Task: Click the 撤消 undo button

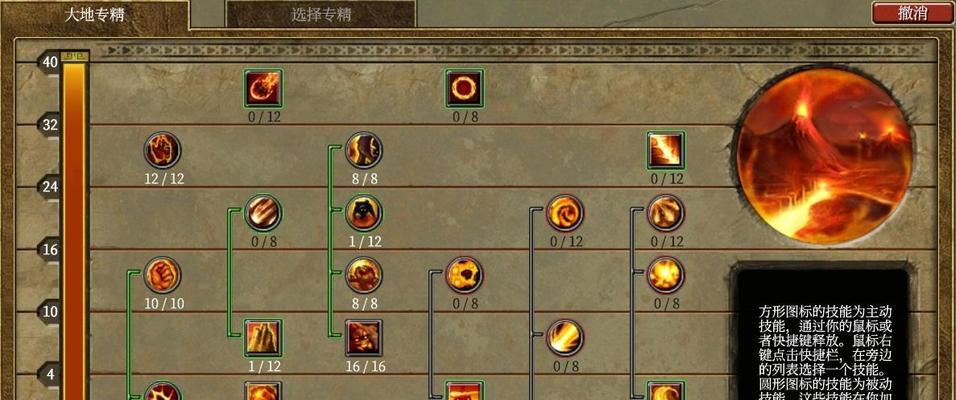Action: tap(913, 13)
